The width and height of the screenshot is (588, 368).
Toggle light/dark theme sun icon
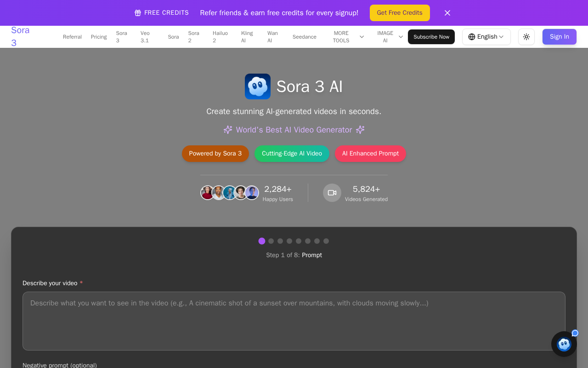526,37
